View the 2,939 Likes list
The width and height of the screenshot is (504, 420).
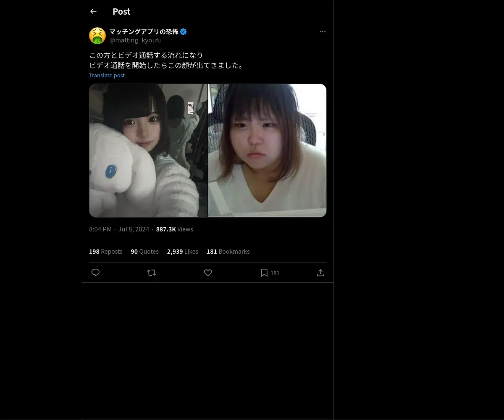(x=182, y=251)
